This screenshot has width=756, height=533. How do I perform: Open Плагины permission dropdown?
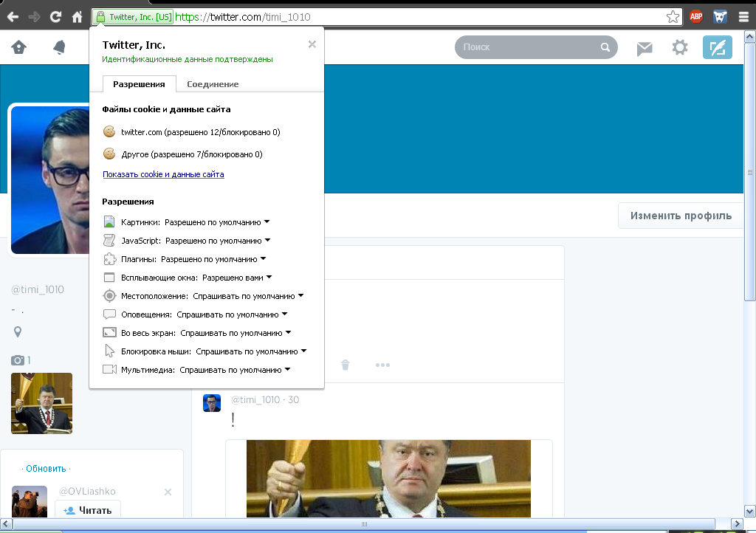(x=264, y=259)
